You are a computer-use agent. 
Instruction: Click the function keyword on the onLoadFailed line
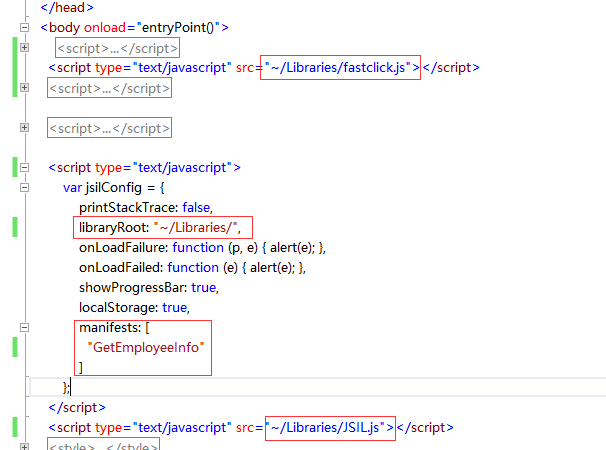pyautogui.click(x=193, y=268)
